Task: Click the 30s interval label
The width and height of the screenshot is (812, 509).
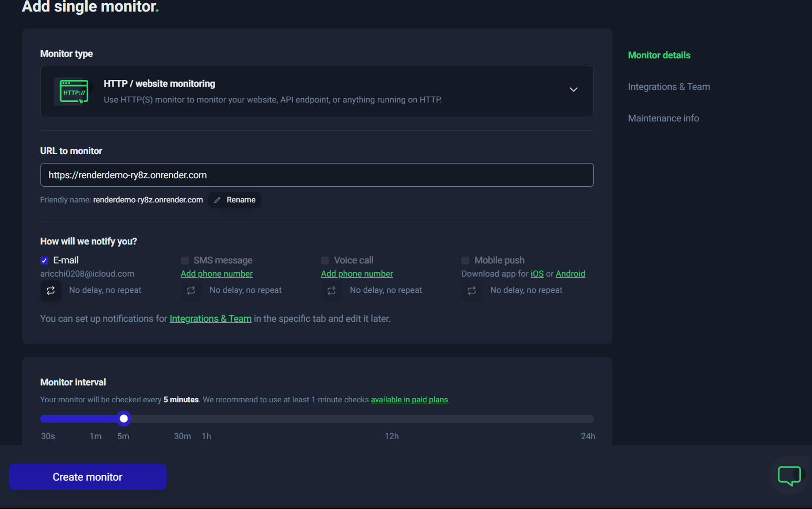Action: click(48, 436)
